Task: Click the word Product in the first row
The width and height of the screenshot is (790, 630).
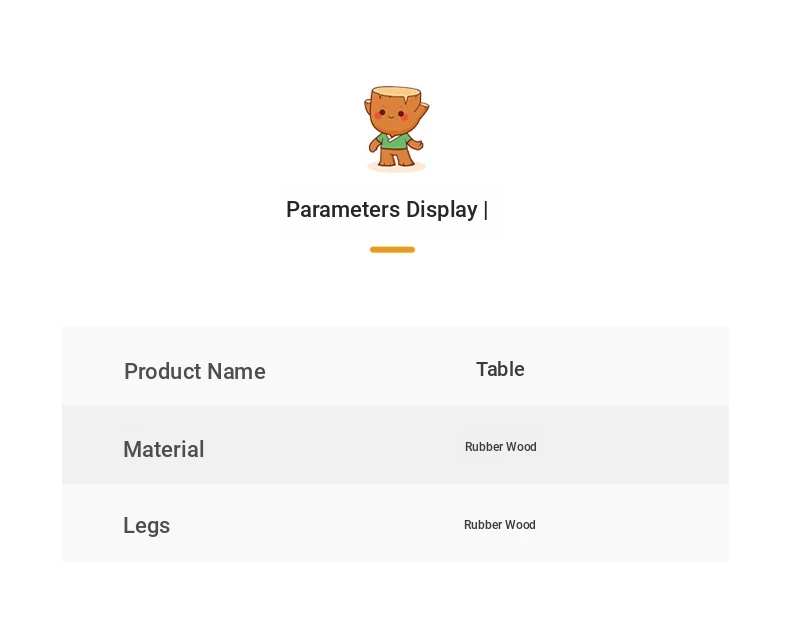Action: [x=163, y=371]
